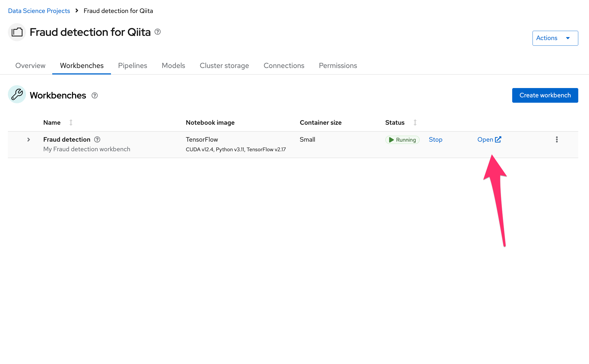The width and height of the screenshot is (589, 364).
Task: Click the wrench Workbenches icon
Action: click(x=17, y=95)
